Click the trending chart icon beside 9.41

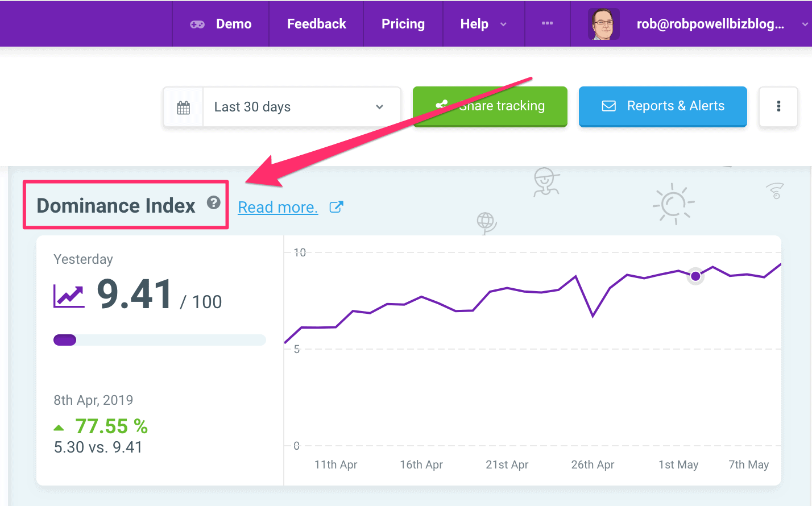(x=69, y=296)
